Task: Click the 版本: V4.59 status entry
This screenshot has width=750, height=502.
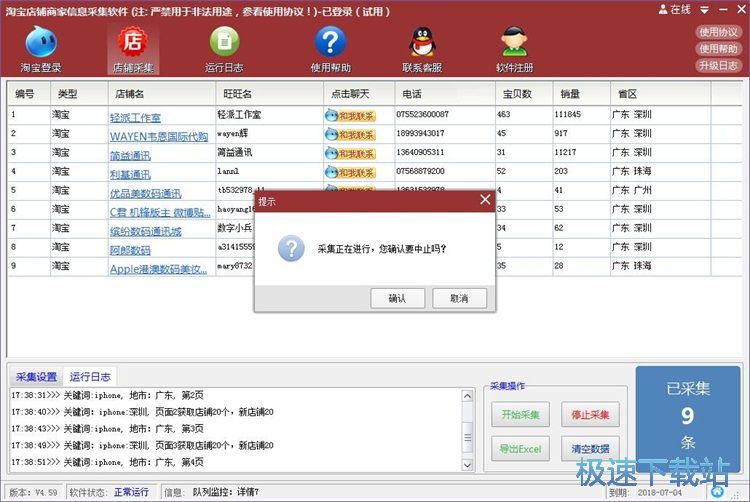Action: (x=33, y=492)
